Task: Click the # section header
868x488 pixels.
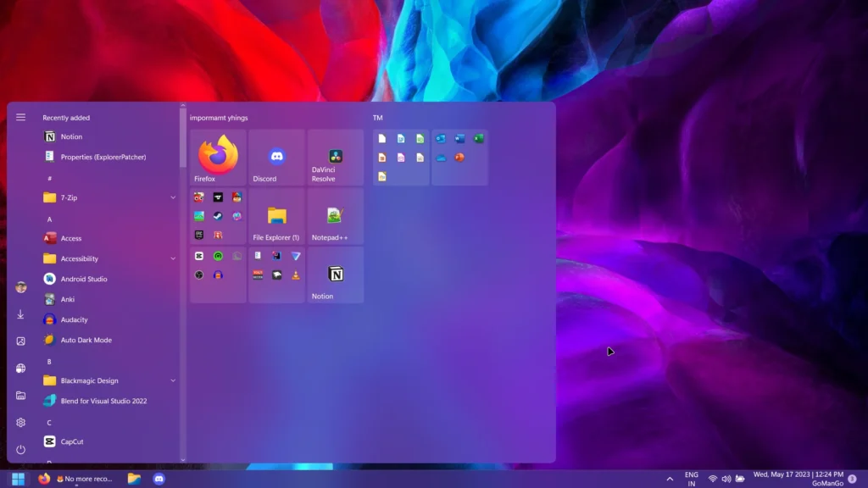Action: tap(49, 178)
